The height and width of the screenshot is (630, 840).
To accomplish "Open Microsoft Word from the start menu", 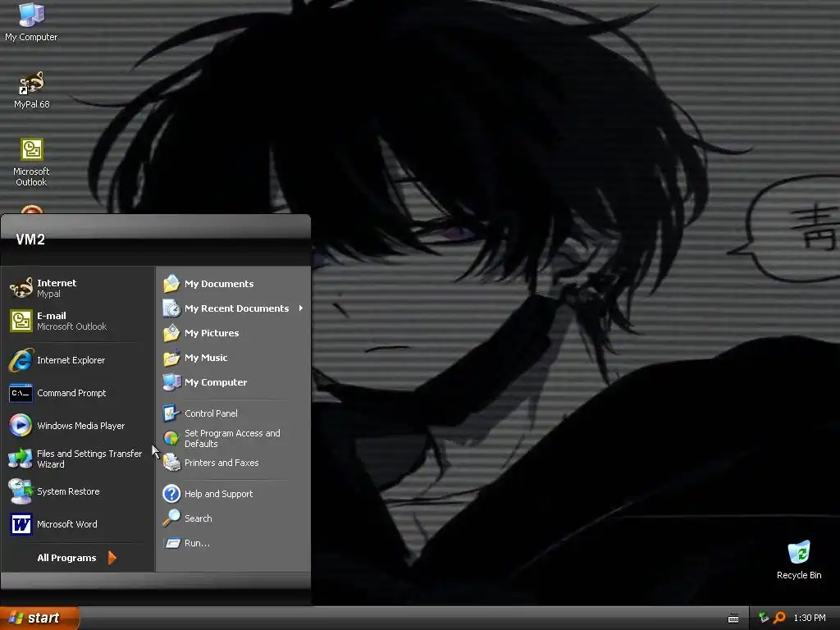I will 78,524.
